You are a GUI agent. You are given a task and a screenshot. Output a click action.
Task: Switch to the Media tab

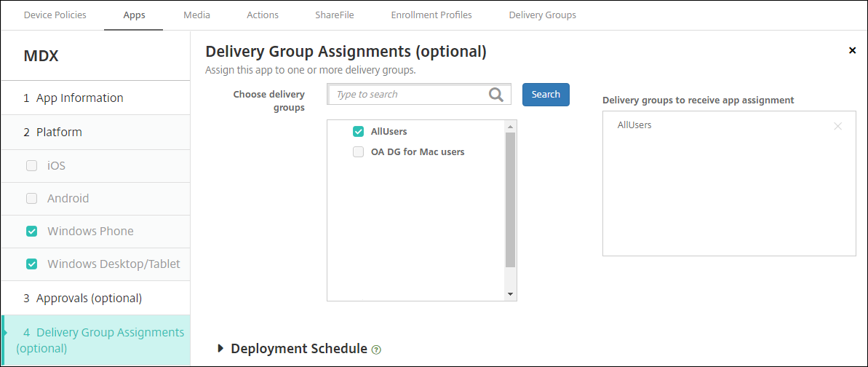196,15
